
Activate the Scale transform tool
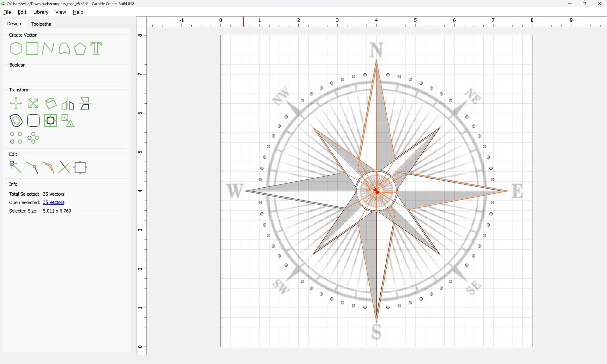coord(33,103)
